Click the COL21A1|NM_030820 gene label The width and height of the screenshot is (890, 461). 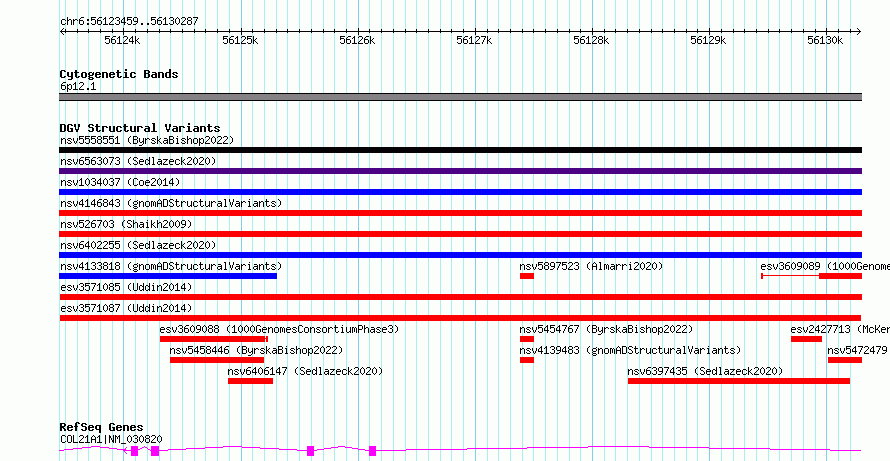coord(111,439)
